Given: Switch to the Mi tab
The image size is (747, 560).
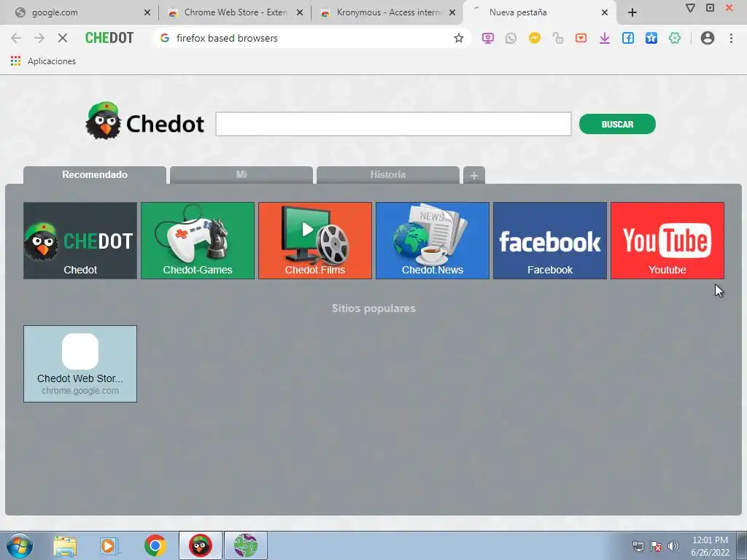Looking at the screenshot, I should pos(241,175).
